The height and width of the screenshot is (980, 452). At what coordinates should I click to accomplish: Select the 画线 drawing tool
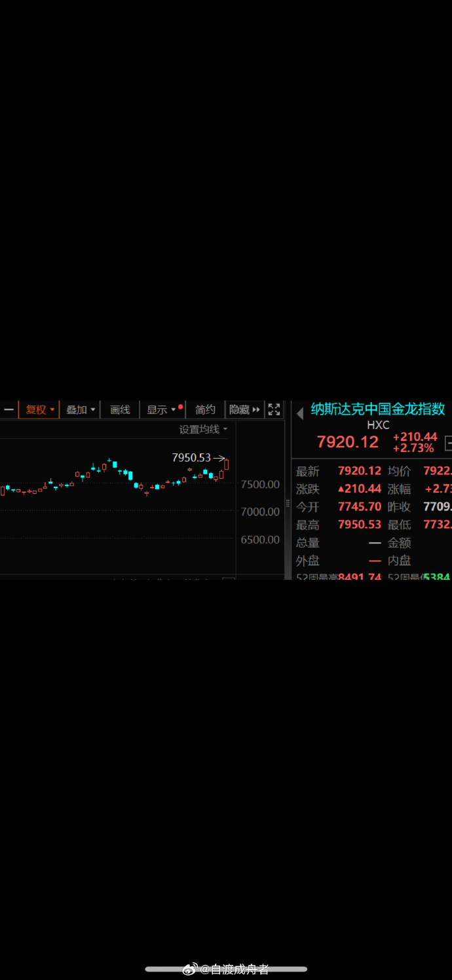click(120, 409)
